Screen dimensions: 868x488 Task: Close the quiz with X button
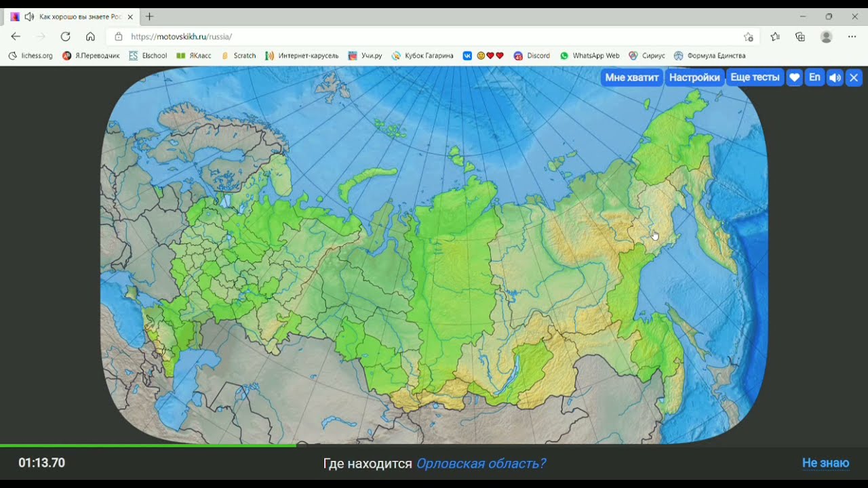(x=854, y=77)
